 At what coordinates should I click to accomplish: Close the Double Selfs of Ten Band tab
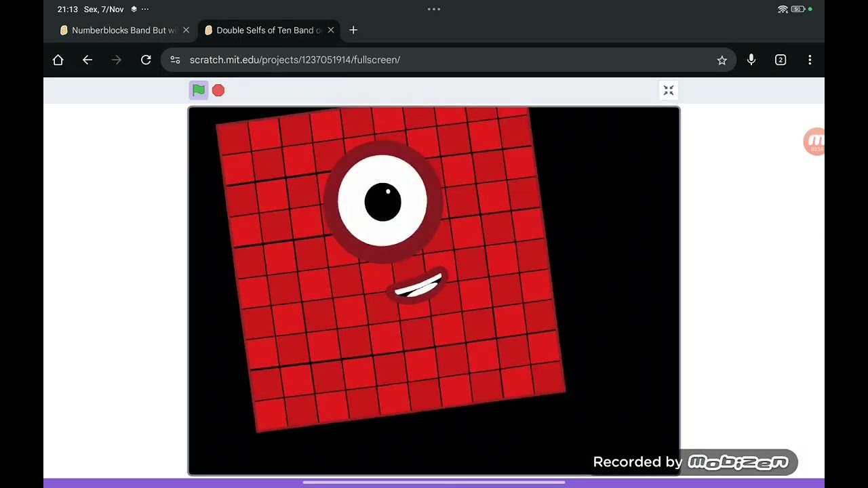331,30
